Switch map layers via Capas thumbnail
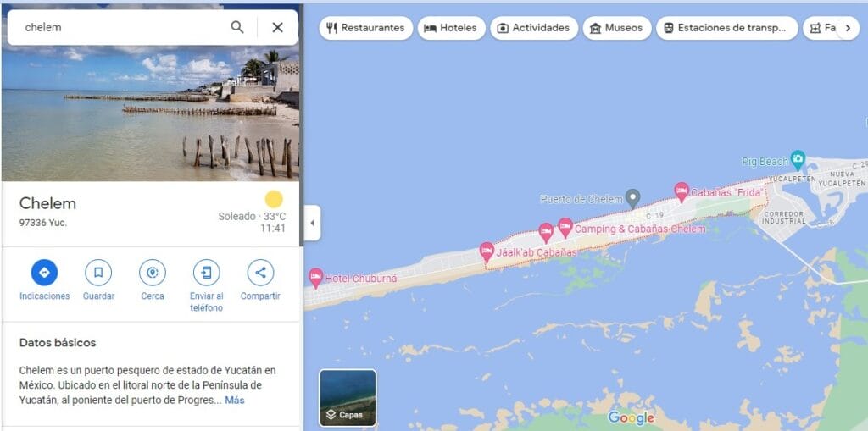868x431 pixels. point(348,398)
